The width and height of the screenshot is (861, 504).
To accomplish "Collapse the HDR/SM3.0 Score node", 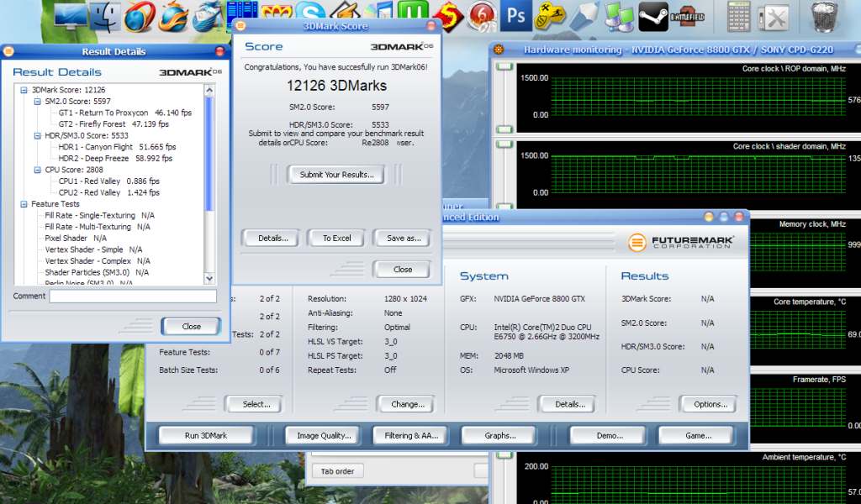I will coord(37,135).
